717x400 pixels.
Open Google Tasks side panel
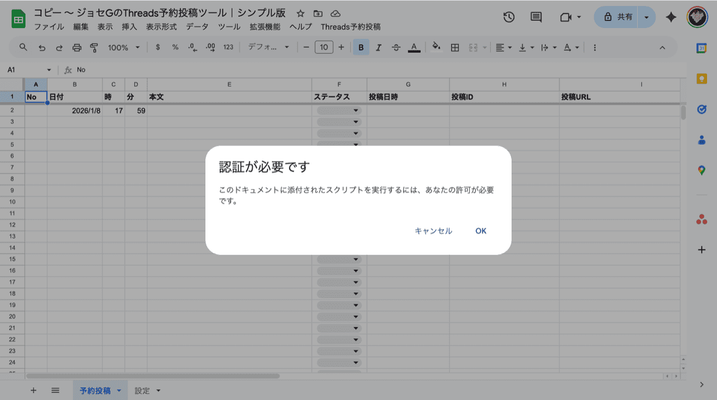(x=701, y=109)
